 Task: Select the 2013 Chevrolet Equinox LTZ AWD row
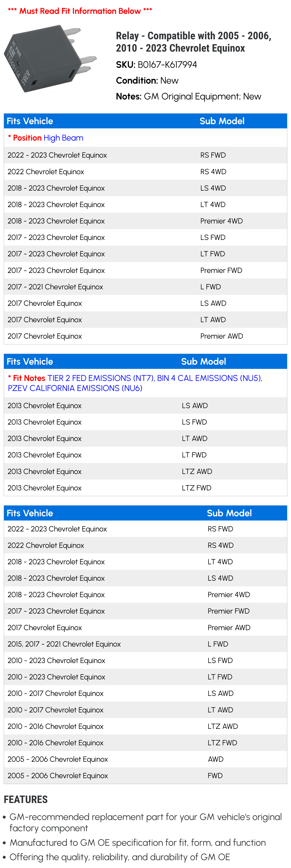(x=145, y=471)
